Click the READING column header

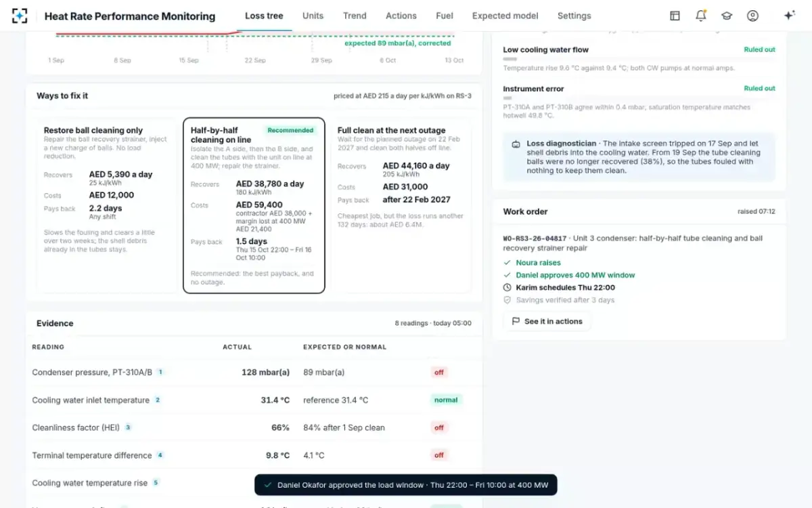pyautogui.click(x=48, y=347)
